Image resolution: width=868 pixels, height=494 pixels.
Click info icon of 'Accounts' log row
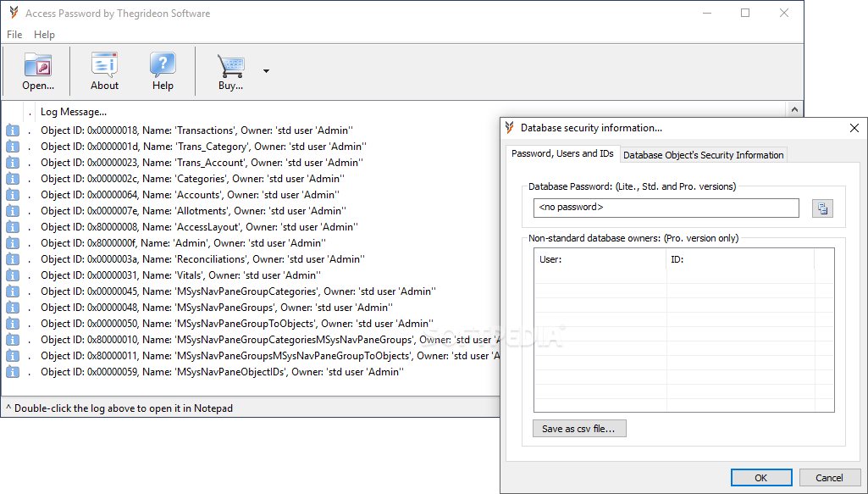13,195
